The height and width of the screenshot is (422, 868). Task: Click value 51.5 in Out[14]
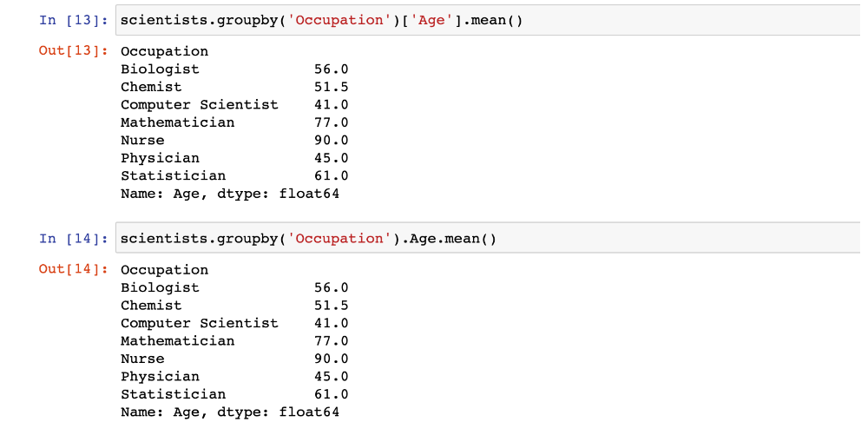click(331, 305)
